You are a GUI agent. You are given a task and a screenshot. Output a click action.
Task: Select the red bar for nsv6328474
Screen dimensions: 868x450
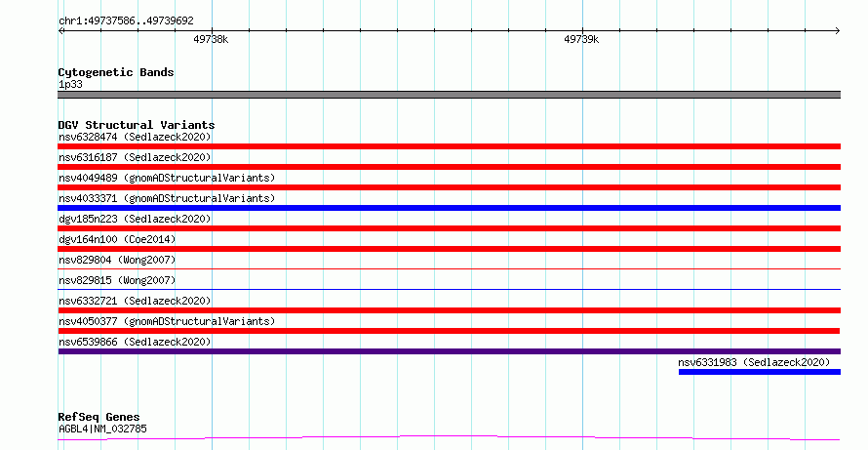(449, 146)
